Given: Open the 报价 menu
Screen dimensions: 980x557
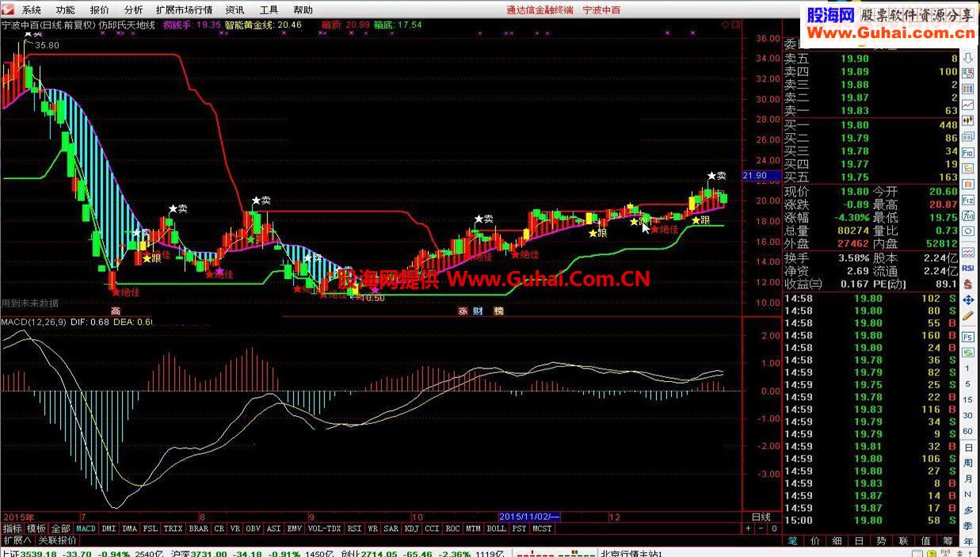Looking at the screenshot, I should pos(100,10).
